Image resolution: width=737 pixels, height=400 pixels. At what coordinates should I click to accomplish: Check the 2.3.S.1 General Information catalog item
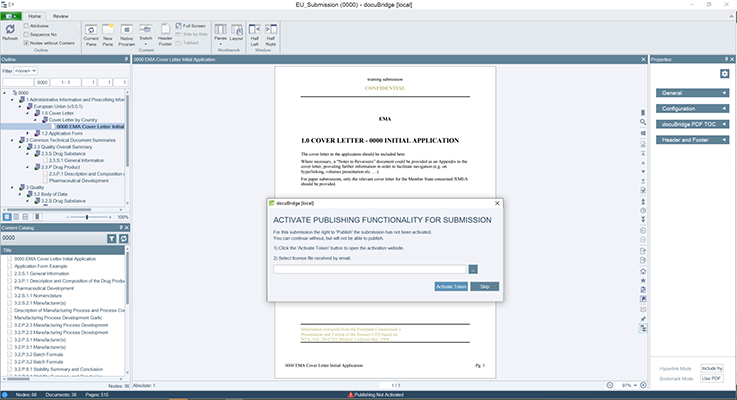pos(9,274)
